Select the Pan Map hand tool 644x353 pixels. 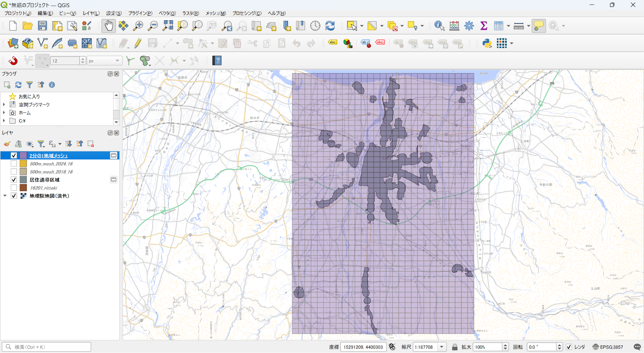tap(109, 26)
